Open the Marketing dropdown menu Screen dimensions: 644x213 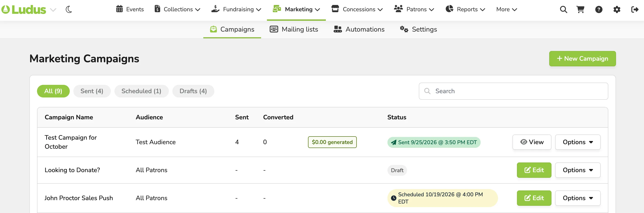click(296, 9)
